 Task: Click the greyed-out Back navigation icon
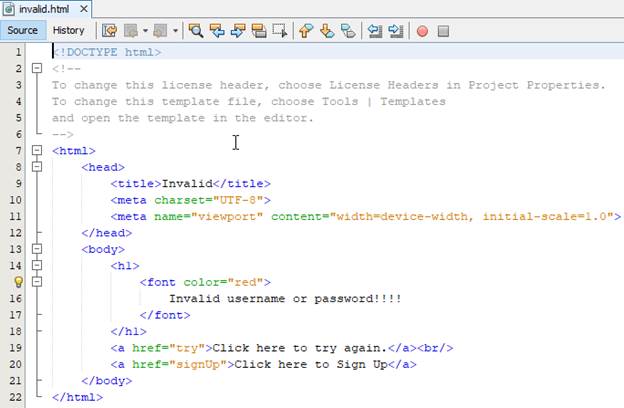131,31
